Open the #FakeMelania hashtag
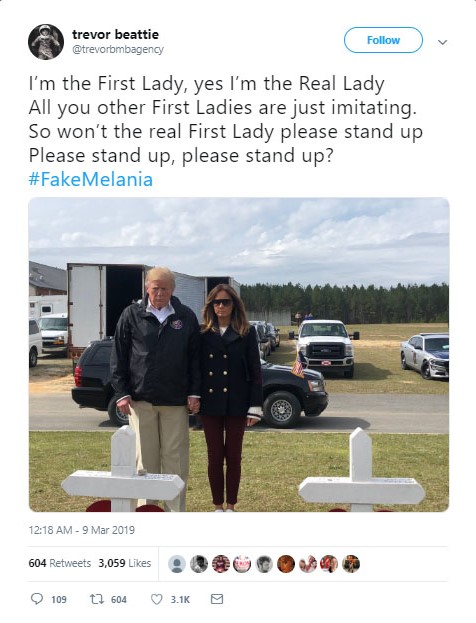Viewport: 476px width, 623px height. [x=91, y=179]
